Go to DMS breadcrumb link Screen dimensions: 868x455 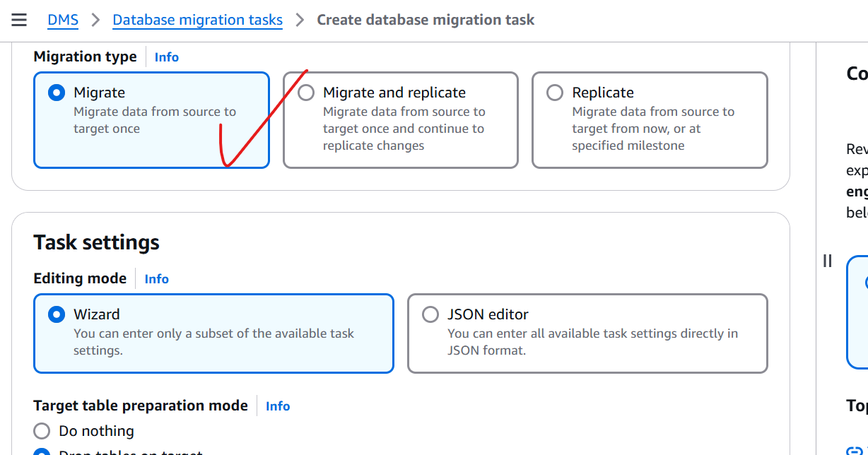(63, 20)
